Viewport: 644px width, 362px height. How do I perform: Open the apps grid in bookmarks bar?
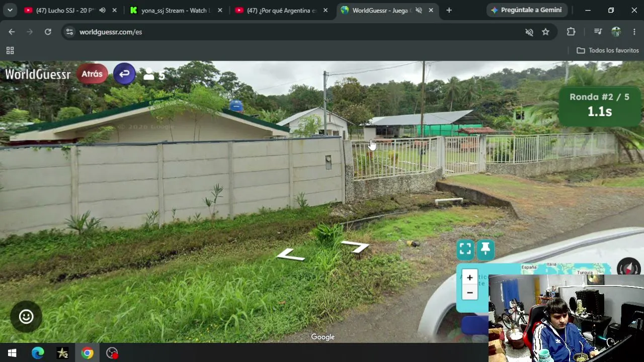coord(10,50)
